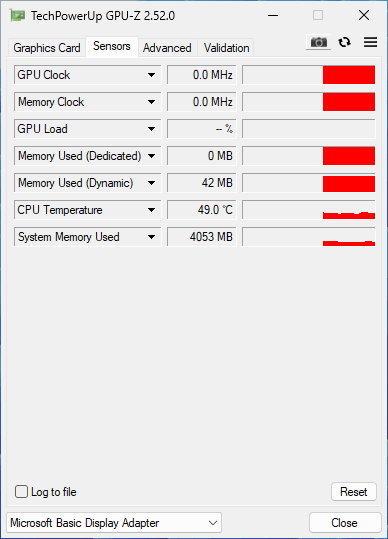
Task: Take a screenshot with the camera icon
Action: point(319,42)
